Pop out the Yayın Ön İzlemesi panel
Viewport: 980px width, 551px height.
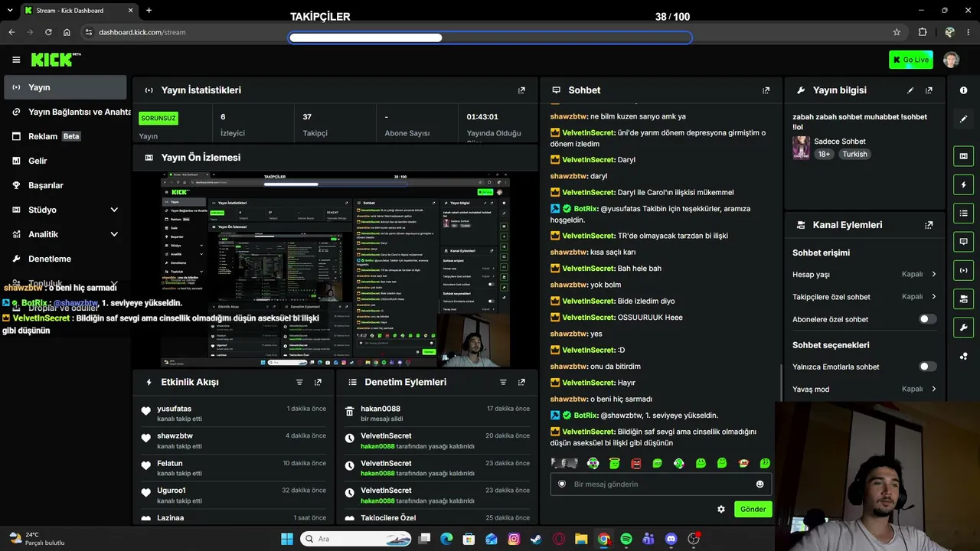(521, 158)
